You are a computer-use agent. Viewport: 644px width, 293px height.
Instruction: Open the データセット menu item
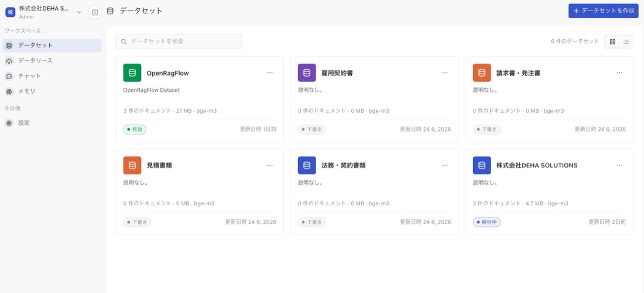pyautogui.click(x=52, y=46)
